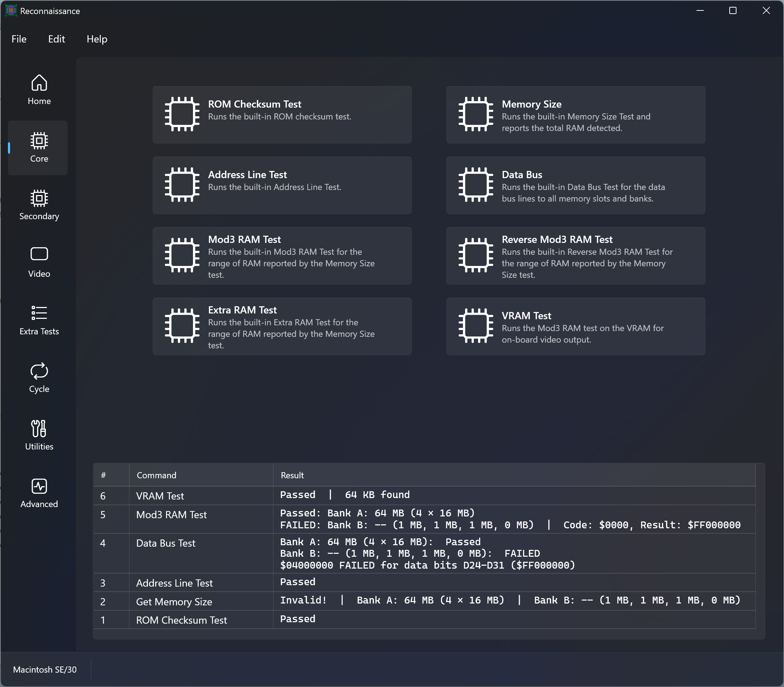Select the Cycle loop icon
The height and width of the screenshot is (687, 784).
[x=39, y=371]
